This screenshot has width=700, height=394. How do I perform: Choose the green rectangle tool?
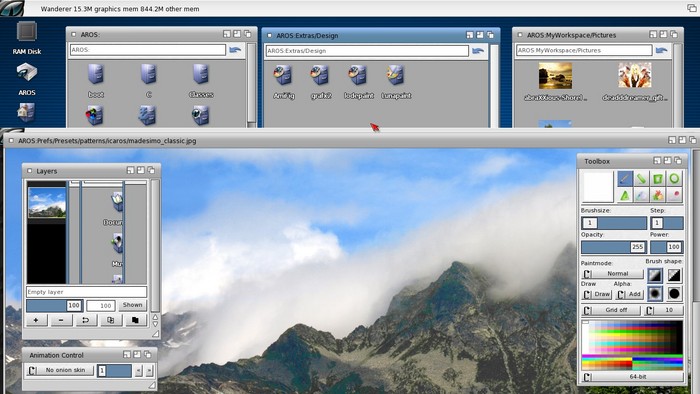click(x=658, y=179)
